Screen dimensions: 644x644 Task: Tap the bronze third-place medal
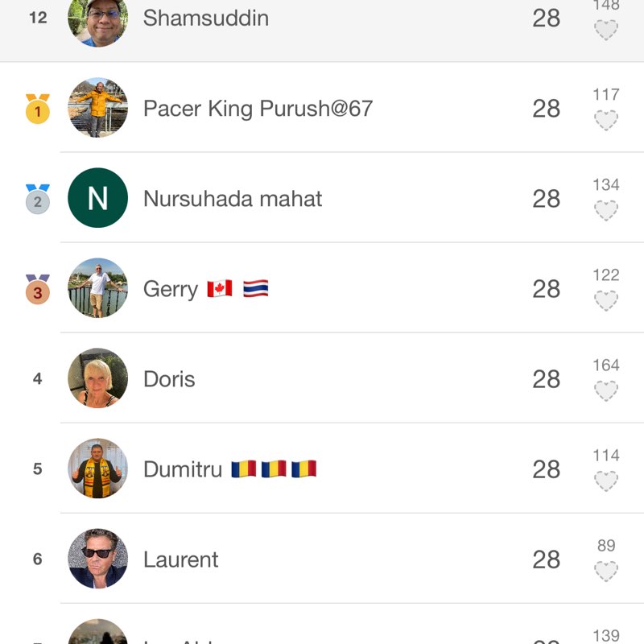[x=37, y=289]
